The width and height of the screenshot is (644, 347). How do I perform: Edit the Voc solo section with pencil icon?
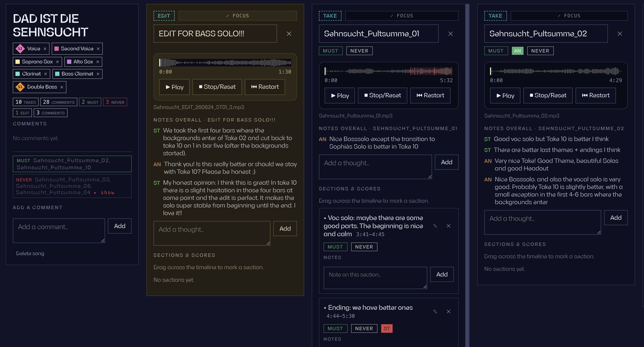click(x=435, y=226)
